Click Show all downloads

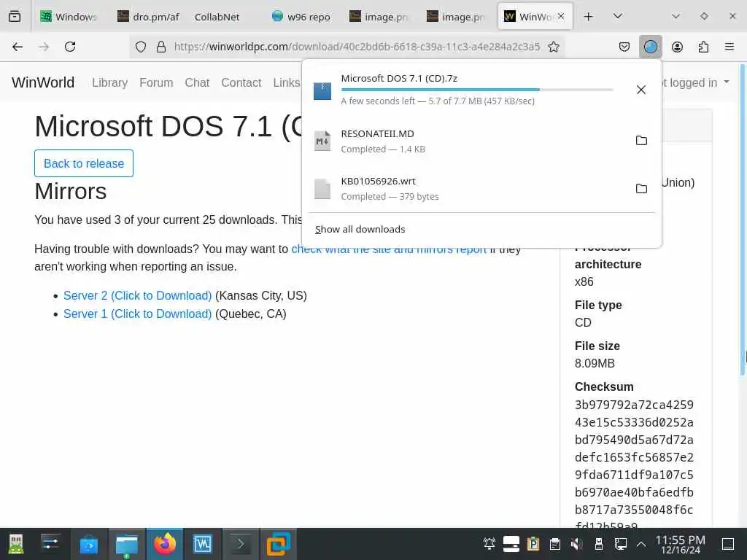pyautogui.click(x=360, y=229)
